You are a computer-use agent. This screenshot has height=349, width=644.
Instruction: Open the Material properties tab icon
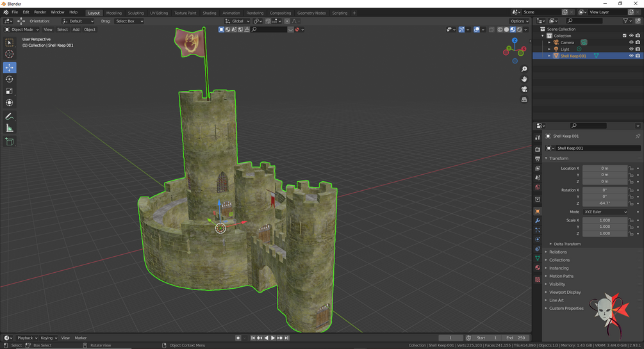(x=538, y=268)
